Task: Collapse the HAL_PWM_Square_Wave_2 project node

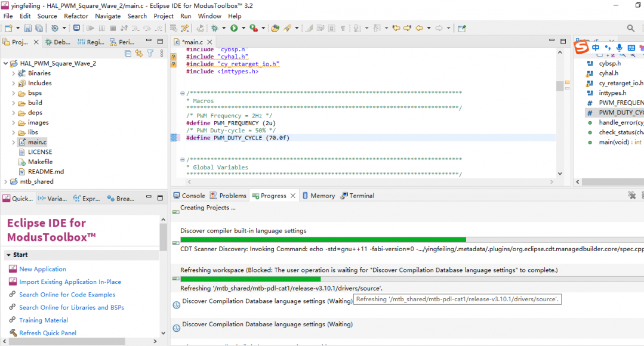Action: point(5,63)
